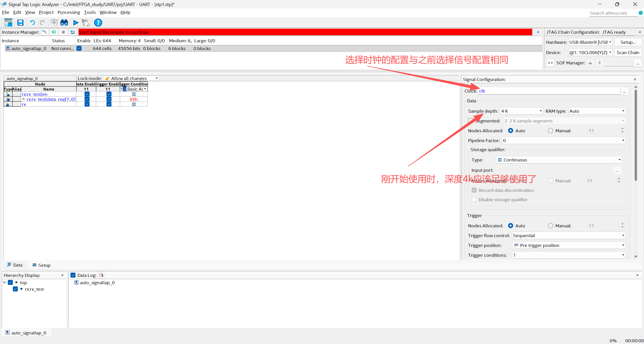Click the trigger condition pattern for rx:rx_test|en
Screen dimensions: 644x344
pyautogui.click(x=134, y=94)
